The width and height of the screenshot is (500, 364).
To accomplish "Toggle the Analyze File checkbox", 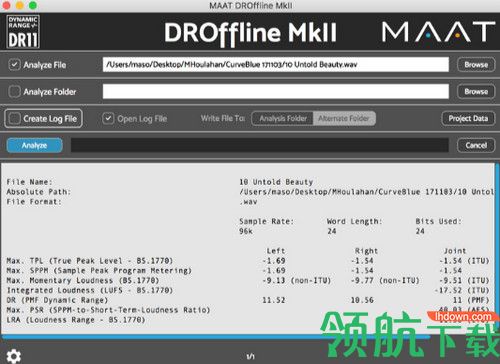I will click(x=14, y=64).
